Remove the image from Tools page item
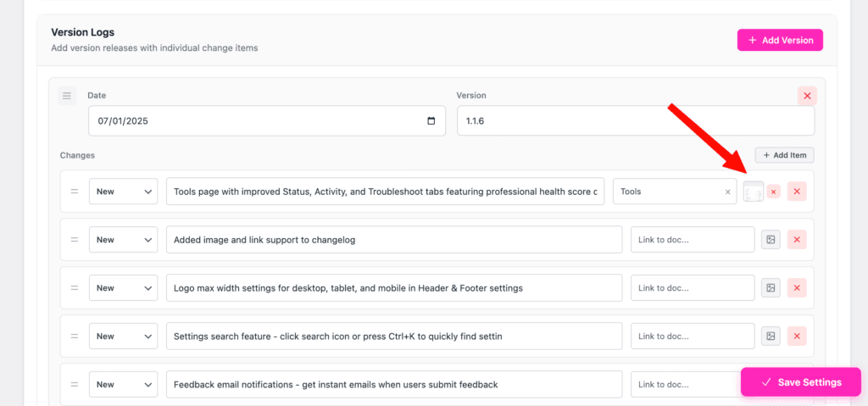The width and height of the screenshot is (868, 406). pos(773,192)
